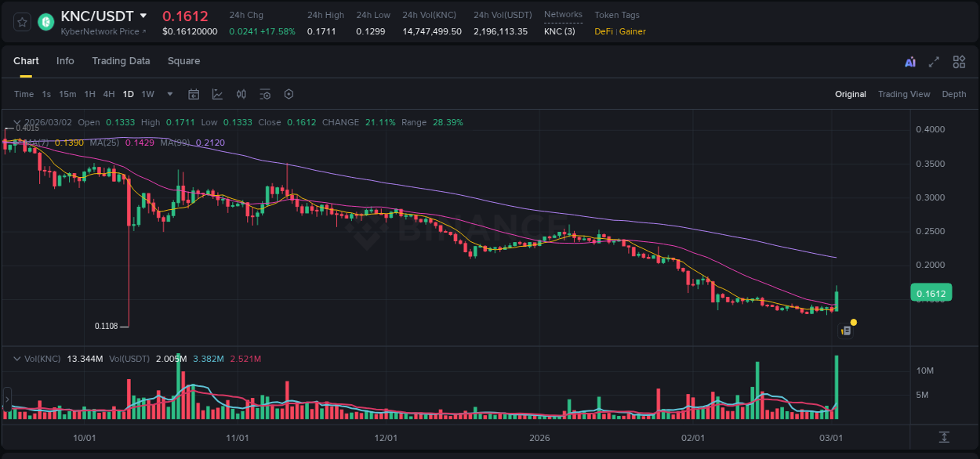Switch to Trading View chart mode
980x459 pixels.
coord(904,93)
